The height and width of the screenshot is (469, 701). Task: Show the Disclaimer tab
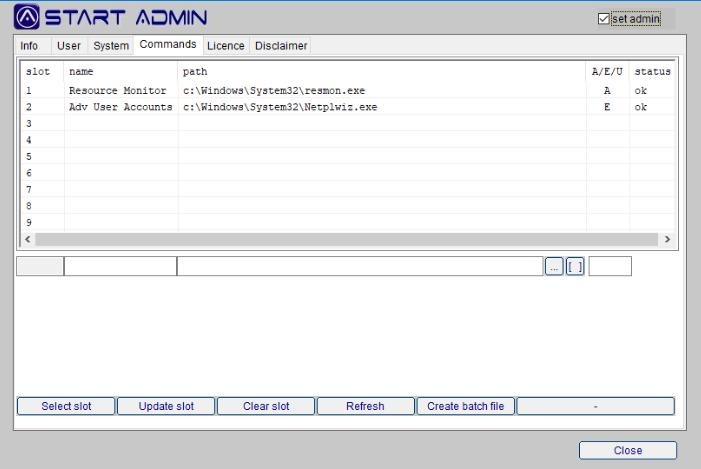click(x=280, y=46)
